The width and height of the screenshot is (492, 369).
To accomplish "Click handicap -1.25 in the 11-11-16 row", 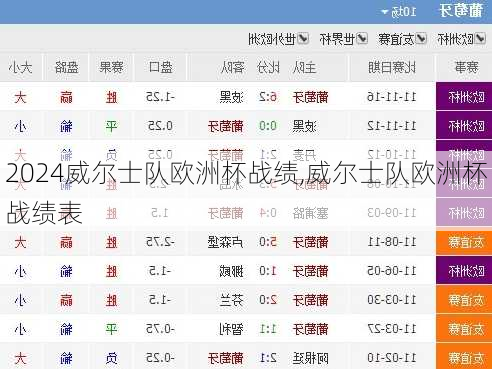I will click(x=161, y=97).
